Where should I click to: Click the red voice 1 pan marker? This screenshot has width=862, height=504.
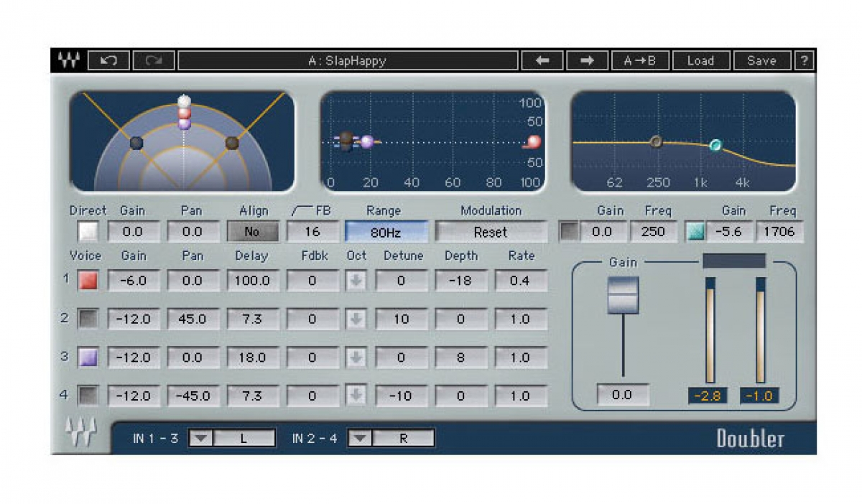tap(184, 113)
